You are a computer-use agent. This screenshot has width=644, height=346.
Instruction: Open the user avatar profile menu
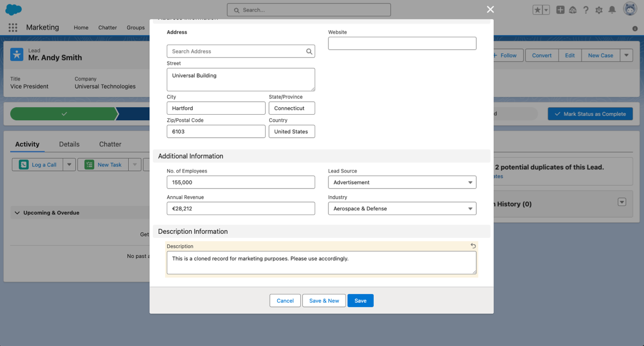630,10
